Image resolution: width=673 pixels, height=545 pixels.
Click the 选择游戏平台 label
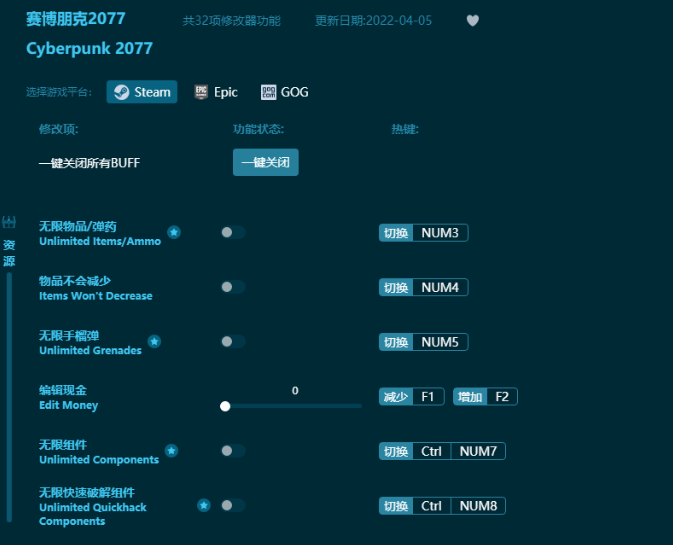click(59, 92)
